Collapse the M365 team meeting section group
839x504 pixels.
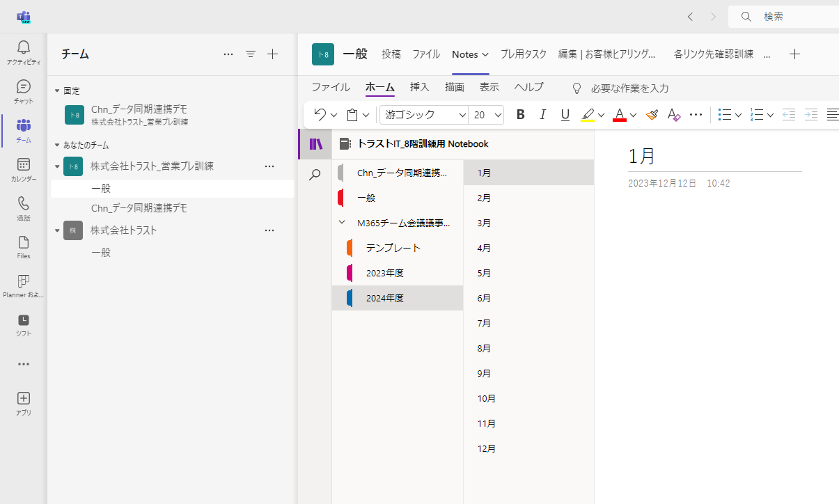[x=342, y=223]
